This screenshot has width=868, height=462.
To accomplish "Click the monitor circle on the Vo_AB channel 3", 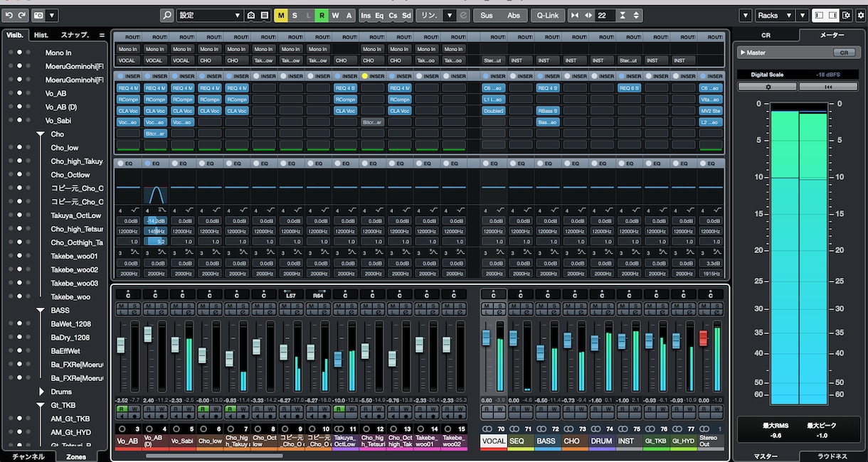I will 122,429.
